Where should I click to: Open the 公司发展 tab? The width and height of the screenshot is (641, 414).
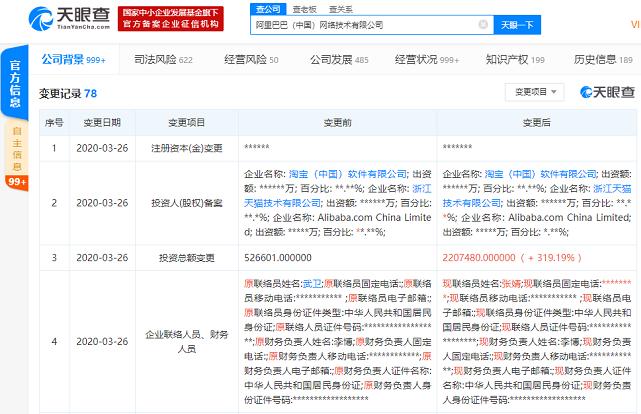[x=339, y=60]
